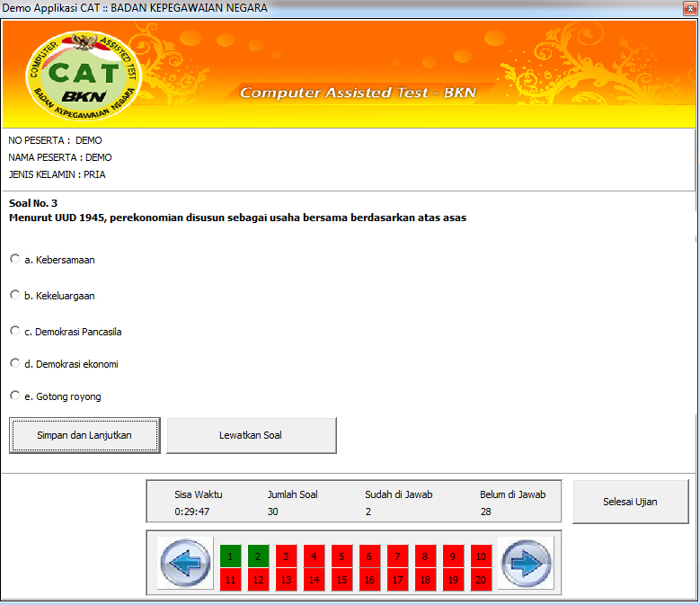Viewport: 700px width, 605px height.
Task: Open question number 19
Action: coord(453,580)
